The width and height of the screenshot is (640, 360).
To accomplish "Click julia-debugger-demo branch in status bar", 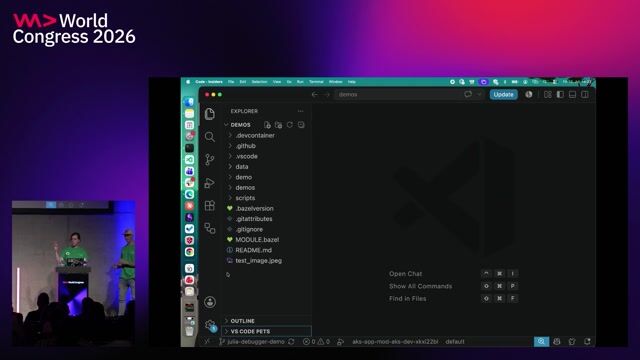I will click(x=252, y=342).
